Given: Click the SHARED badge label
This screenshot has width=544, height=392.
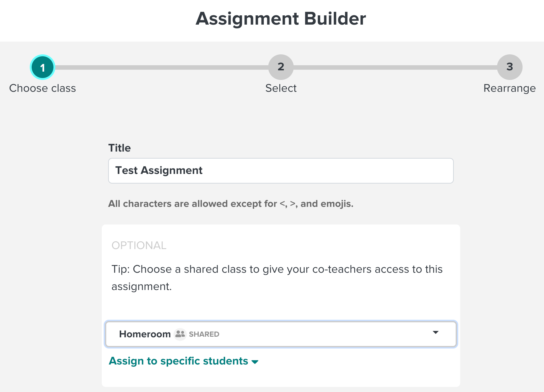Looking at the screenshot, I should pos(204,334).
